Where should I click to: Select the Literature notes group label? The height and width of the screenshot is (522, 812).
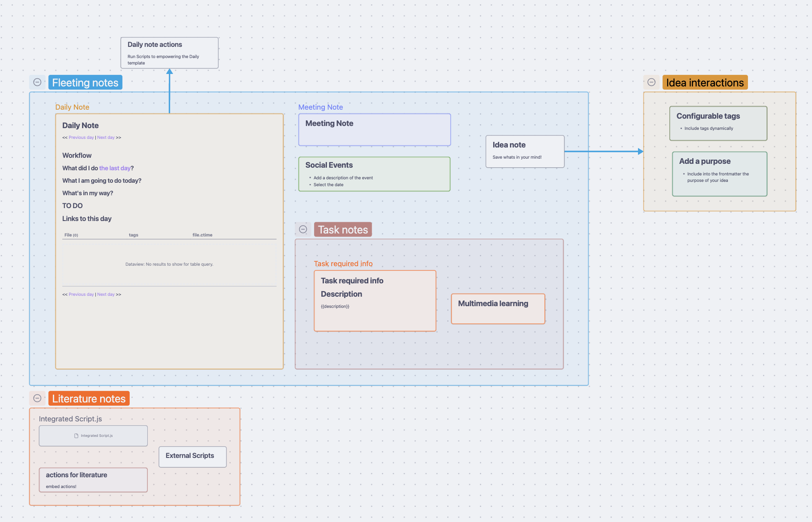pos(89,399)
